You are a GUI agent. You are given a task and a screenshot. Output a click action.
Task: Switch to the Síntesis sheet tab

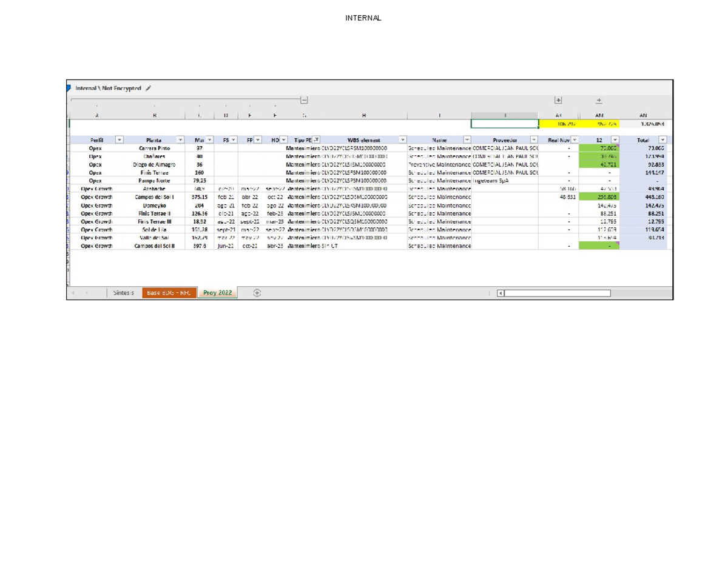123,292
